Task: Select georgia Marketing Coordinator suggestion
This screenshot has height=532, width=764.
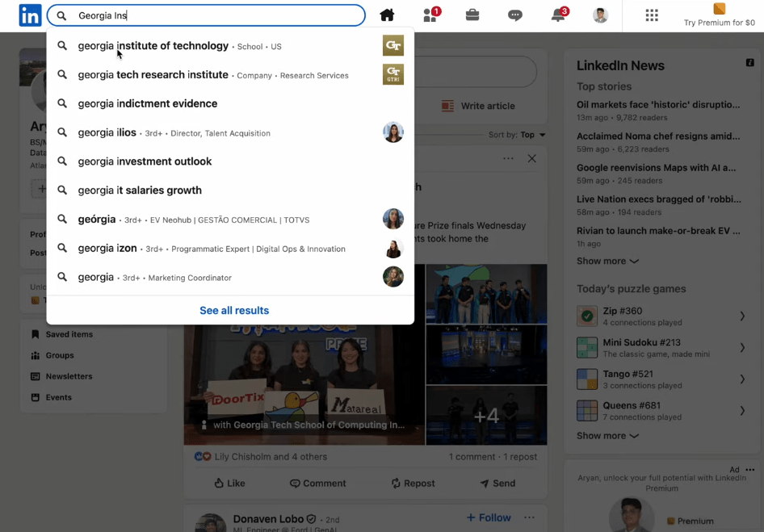Action: pyautogui.click(x=230, y=277)
